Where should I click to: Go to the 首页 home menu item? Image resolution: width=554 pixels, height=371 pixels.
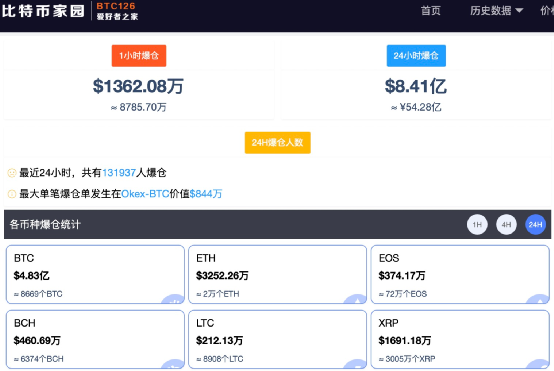(431, 11)
